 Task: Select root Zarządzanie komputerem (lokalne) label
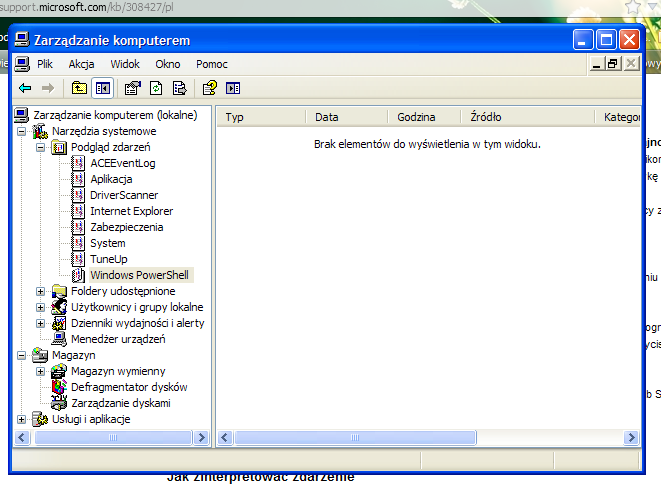[115, 115]
